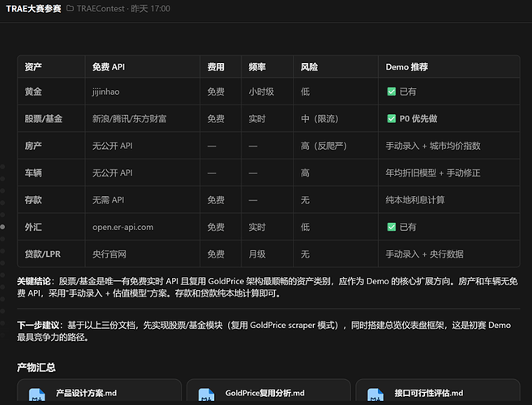Click the file icon of GoldPrice复用分析.md
This screenshot has height=405, width=532.
pos(206,394)
